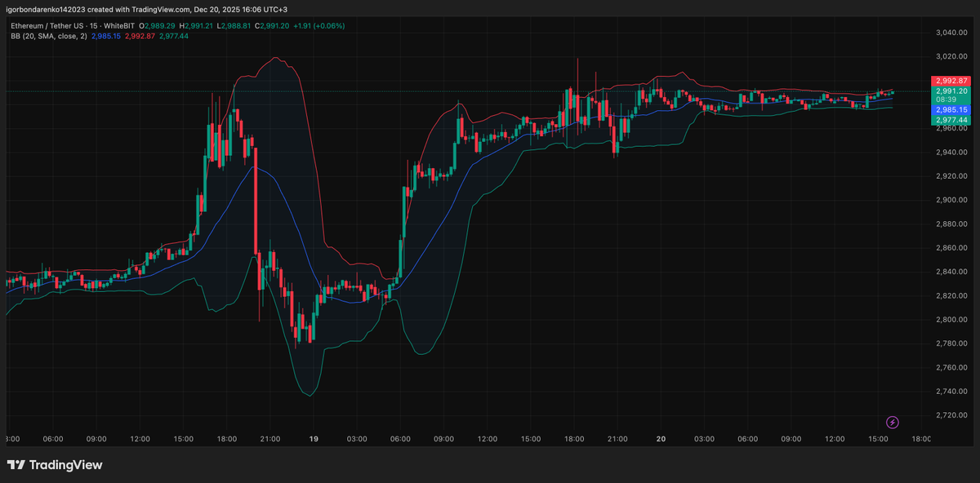Click the green 2,977.44 BB value in legend

coord(174,37)
